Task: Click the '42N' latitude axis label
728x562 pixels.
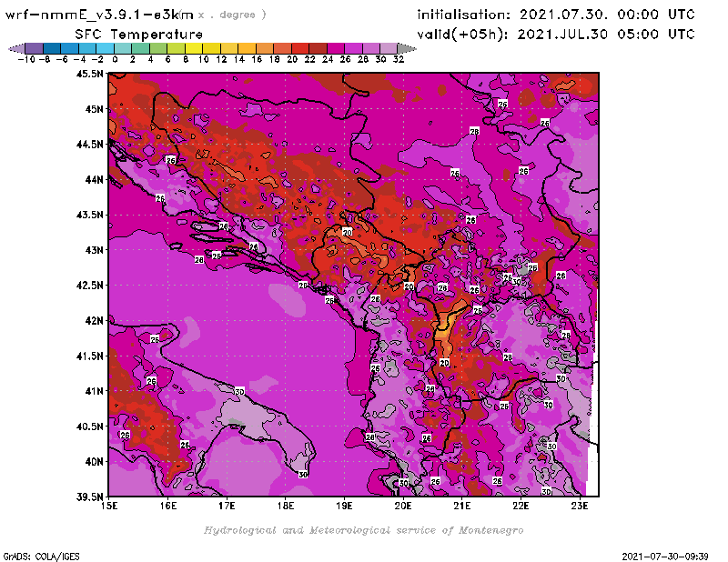Action: (95, 321)
